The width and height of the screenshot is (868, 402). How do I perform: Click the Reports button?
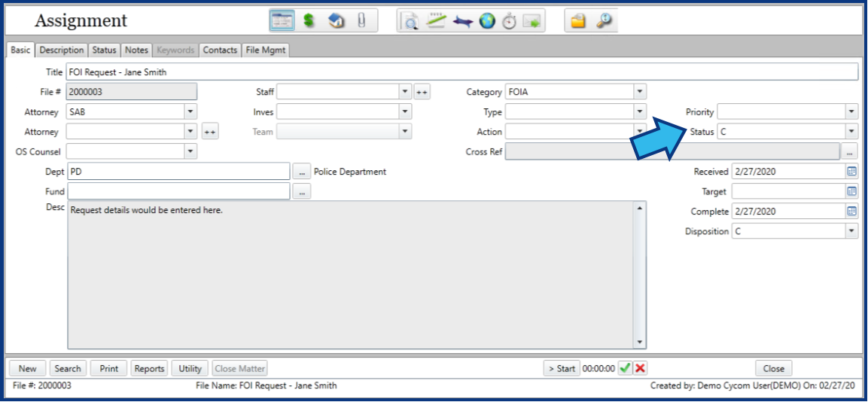coord(150,368)
